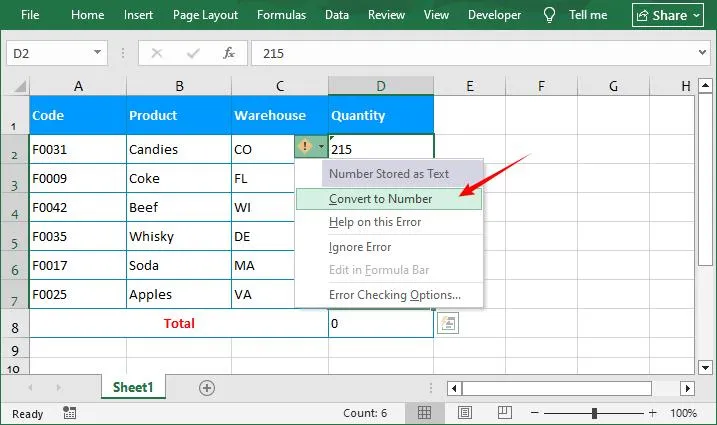The height and width of the screenshot is (425, 717).
Task: Click the Select All corner triangle
Action: pyautogui.click(x=20, y=86)
